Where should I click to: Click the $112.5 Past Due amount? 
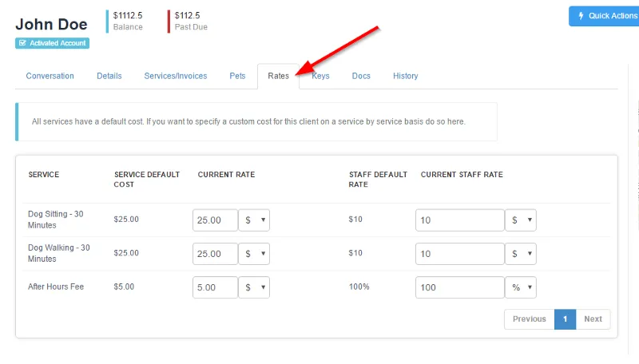coord(188,15)
